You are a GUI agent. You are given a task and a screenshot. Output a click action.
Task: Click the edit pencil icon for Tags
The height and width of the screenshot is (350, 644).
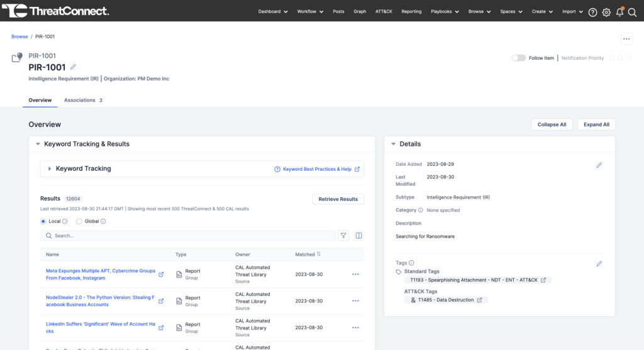point(599,264)
